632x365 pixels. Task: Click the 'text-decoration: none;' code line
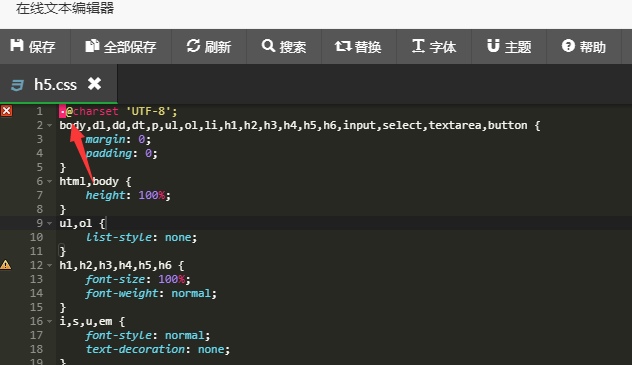pos(158,349)
